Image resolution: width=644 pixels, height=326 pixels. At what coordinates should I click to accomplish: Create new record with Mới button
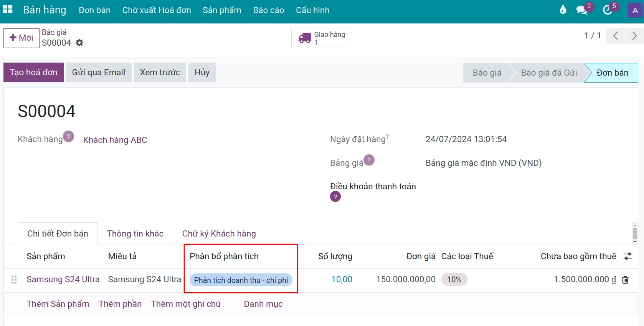(21, 38)
